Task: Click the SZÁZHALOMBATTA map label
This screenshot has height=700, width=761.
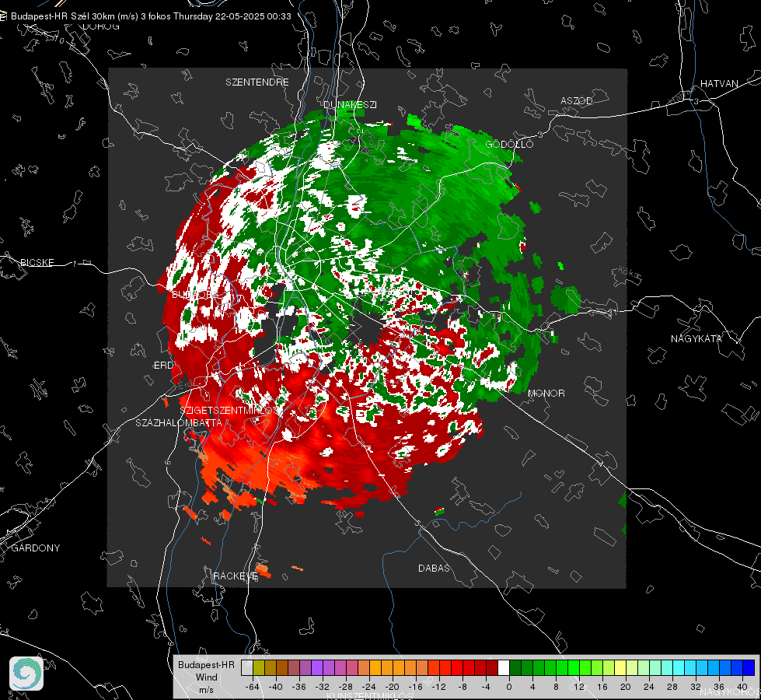Action: pos(179,422)
